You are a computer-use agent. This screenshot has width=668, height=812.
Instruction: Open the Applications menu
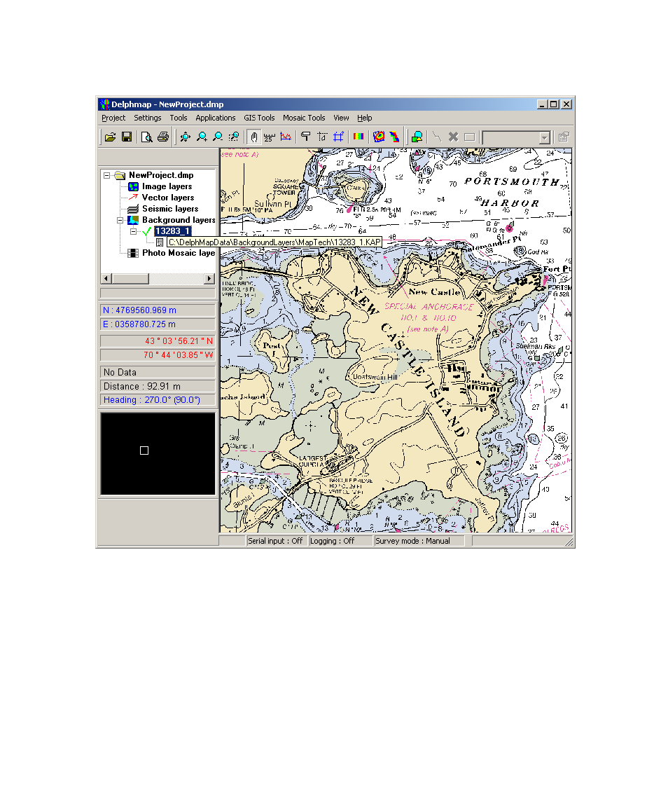(x=215, y=118)
